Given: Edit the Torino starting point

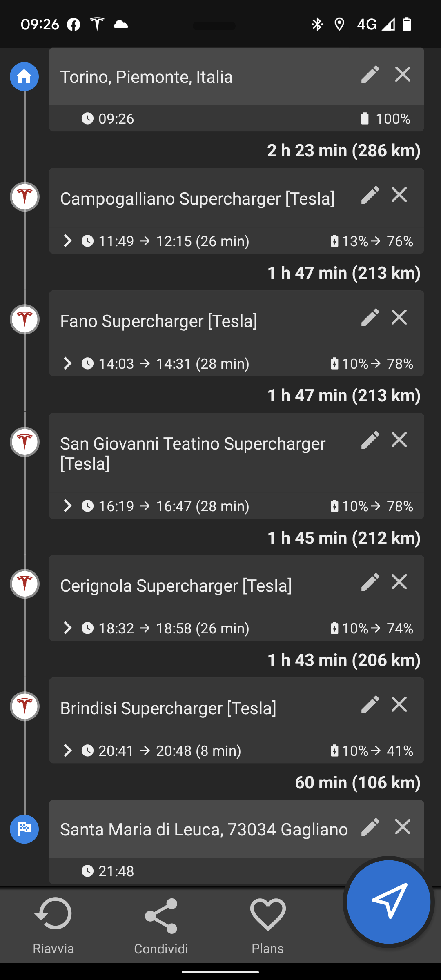Looking at the screenshot, I should 370,75.
